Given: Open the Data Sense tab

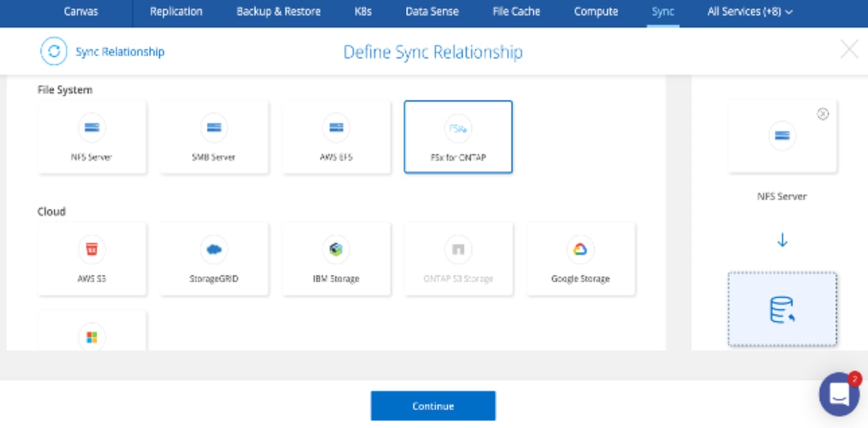Looking at the screenshot, I should click(x=432, y=11).
